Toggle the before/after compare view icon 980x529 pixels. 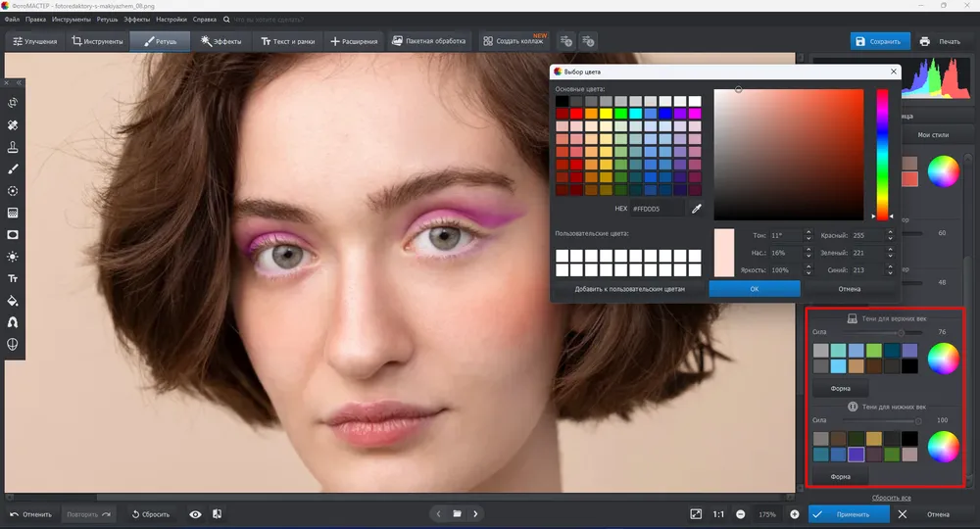tap(217, 514)
